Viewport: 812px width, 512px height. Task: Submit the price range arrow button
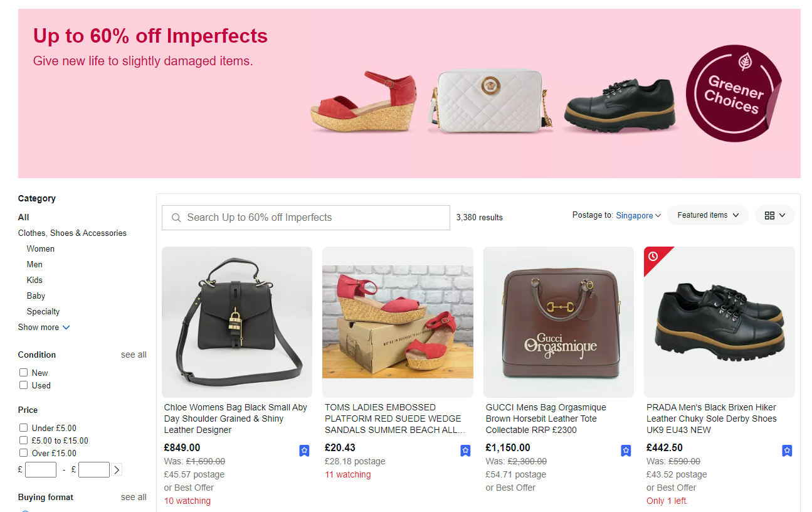pyautogui.click(x=117, y=469)
